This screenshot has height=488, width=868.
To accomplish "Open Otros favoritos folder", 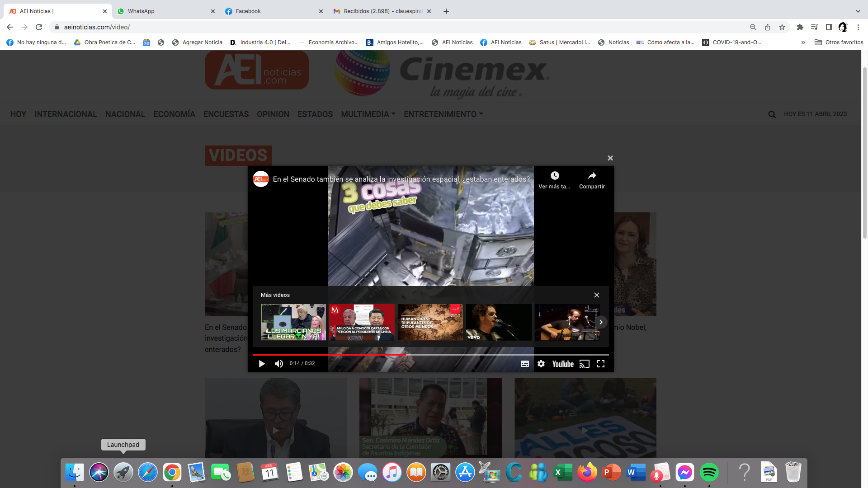I will pyautogui.click(x=839, y=42).
